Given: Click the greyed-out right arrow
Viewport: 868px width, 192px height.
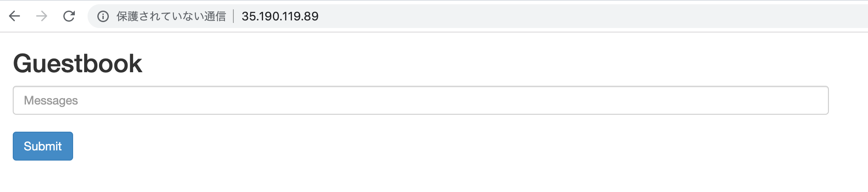Looking at the screenshot, I should click(x=42, y=16).
